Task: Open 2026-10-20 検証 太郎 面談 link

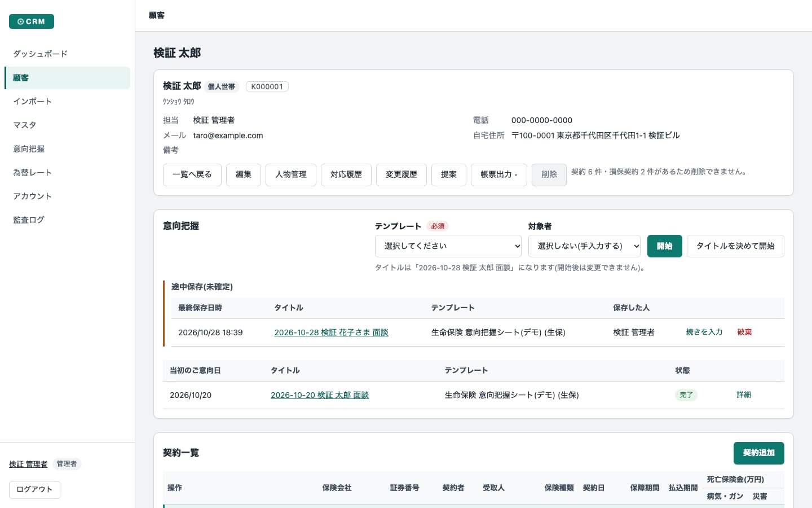Action: pyautogui.click(x=320, y=395)
